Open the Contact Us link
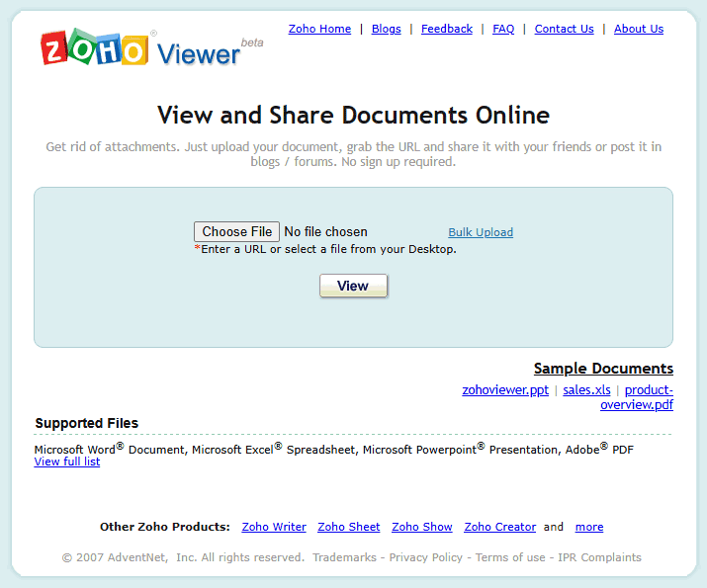The image size is (707, 588). [x=564, y=29]
